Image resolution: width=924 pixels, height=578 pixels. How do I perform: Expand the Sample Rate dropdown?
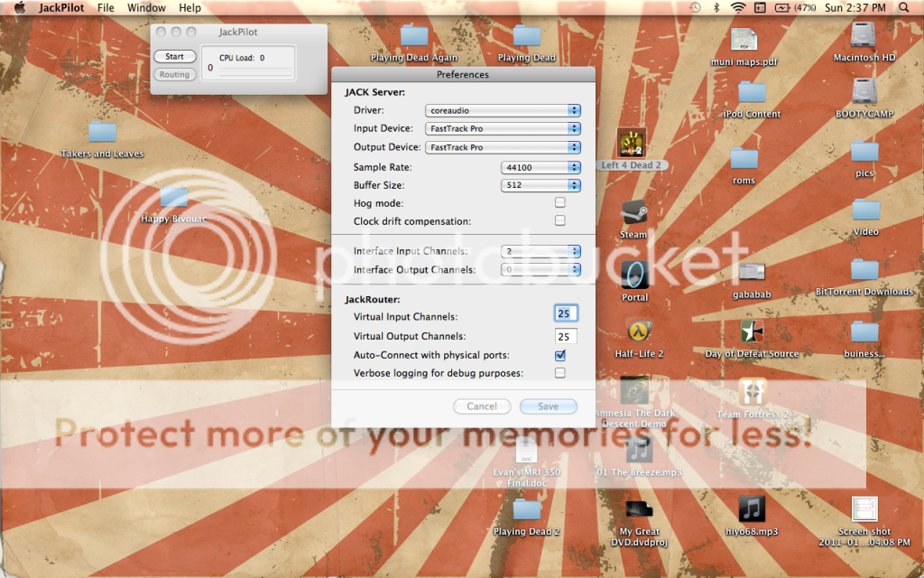click(x=541, y=168)
